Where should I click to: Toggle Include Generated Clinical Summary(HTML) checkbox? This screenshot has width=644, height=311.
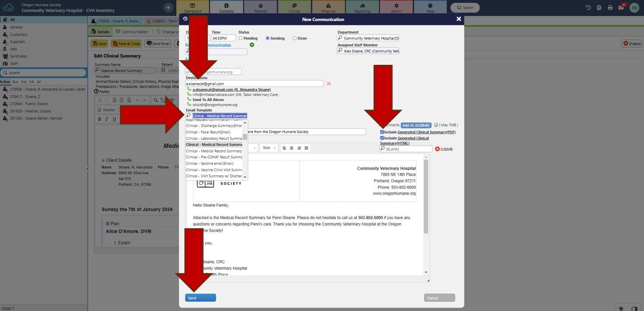click(382, 138)
